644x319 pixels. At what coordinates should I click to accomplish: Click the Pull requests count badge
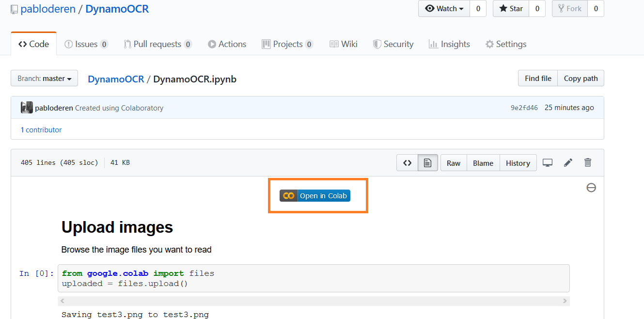click(188, 44)
